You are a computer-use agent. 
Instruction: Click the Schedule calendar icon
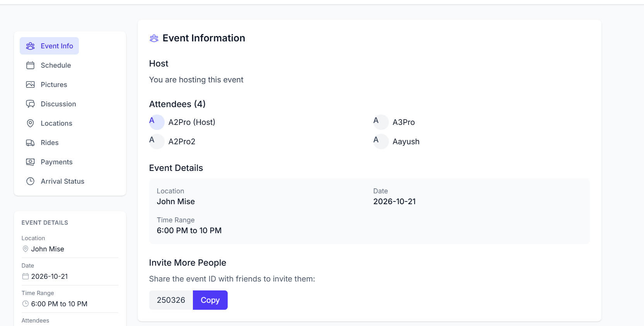[x=30, y=65]
